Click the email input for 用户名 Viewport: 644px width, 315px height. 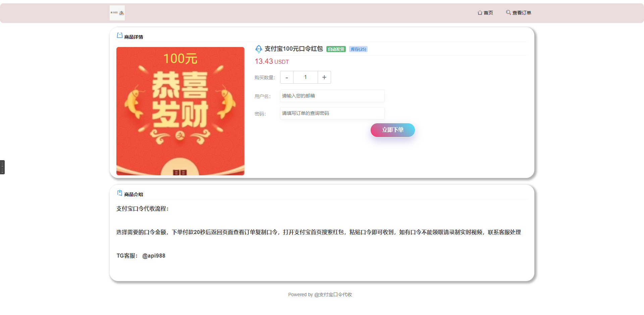coord(332,96)
